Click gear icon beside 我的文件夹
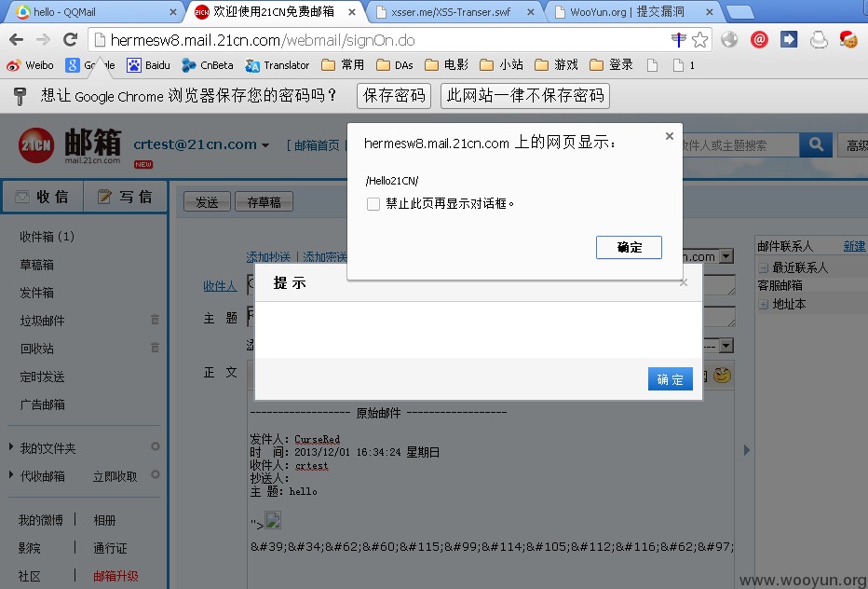 click(x=155, y=446)
